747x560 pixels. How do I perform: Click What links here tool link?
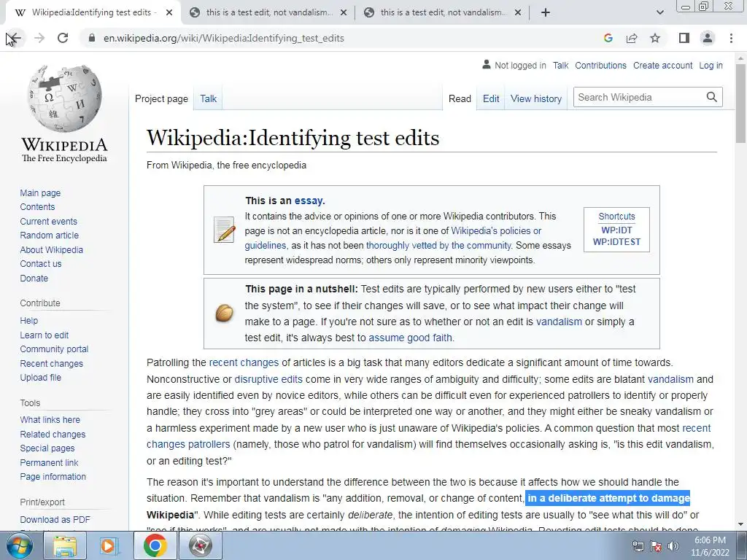coord(50,420)
